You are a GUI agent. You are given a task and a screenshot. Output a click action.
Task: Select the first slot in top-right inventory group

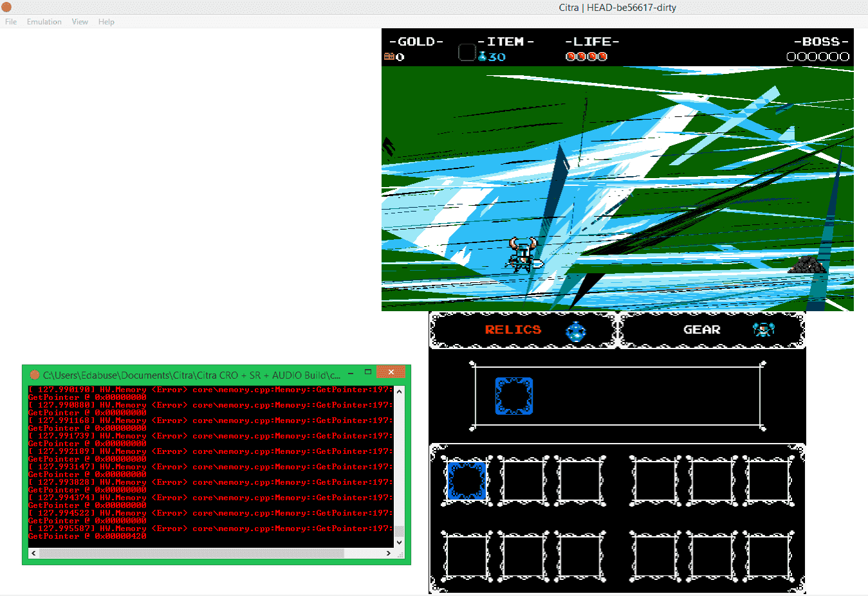tap(655, 480)
